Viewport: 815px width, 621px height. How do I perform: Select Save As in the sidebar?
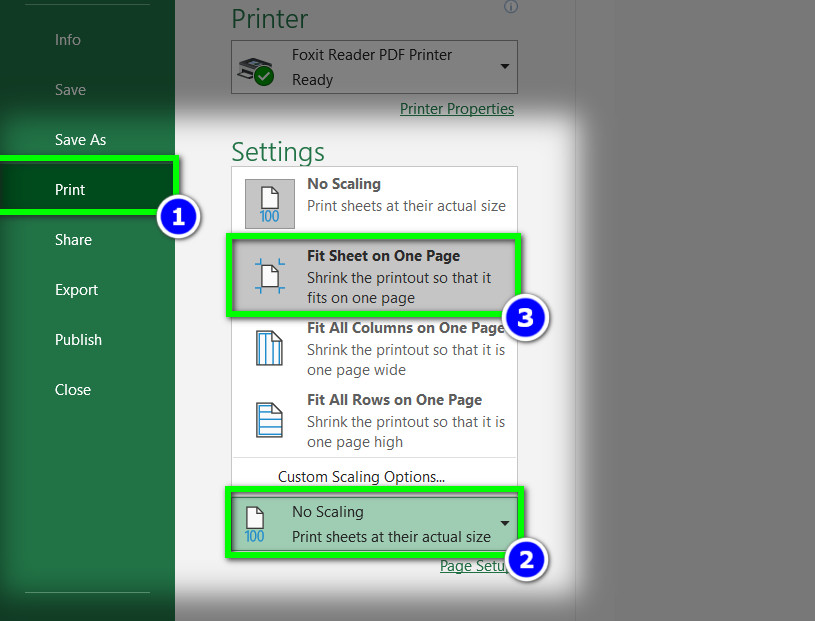[80, 140]
